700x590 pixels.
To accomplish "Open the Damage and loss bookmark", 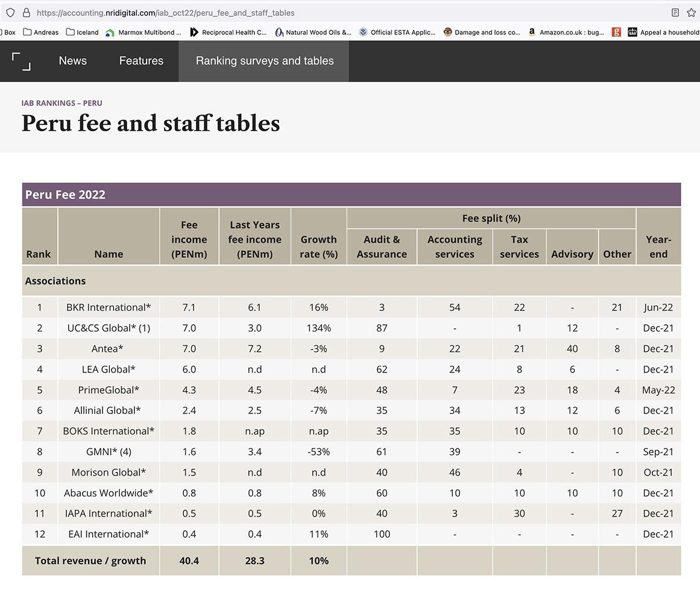I will [482, 33].
